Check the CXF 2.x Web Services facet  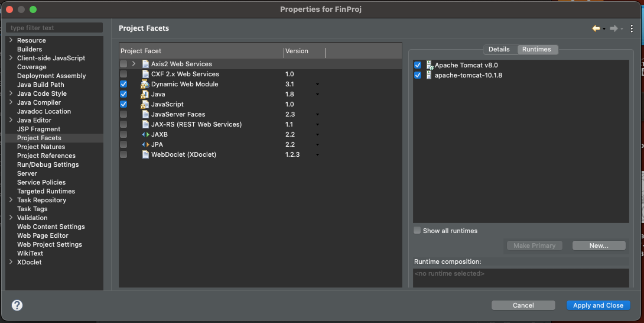[123, 74]
